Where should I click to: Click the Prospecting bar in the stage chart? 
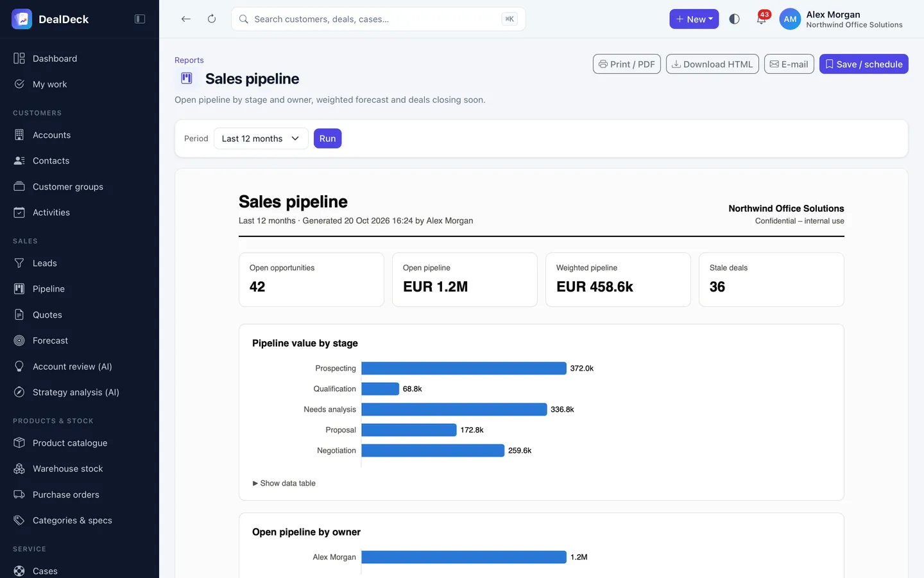pos(464,369)
